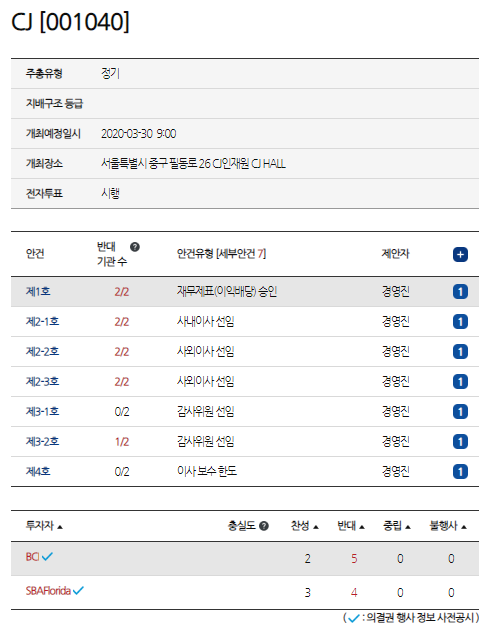Open detail badge for 제4호 agenda
The width and height of the screenshot is (489, 627).
click(x=460, y=471)
